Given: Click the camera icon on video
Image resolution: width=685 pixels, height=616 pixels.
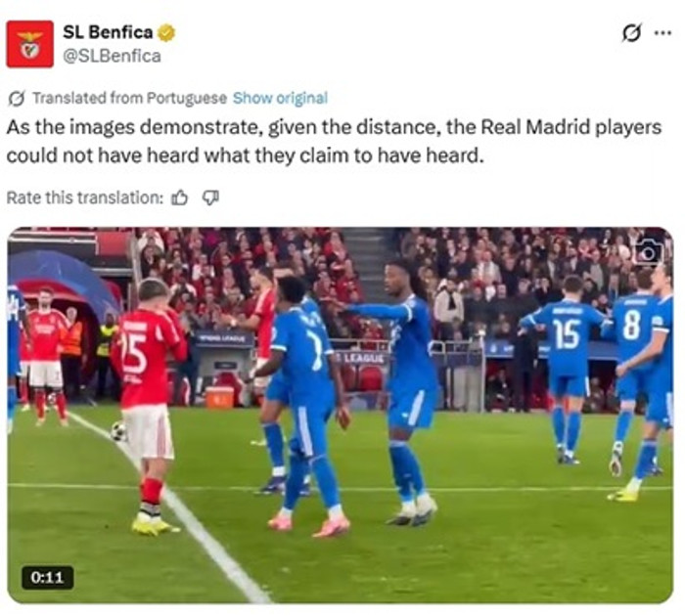Looking at the screenshot, I should tap(649, 252).
